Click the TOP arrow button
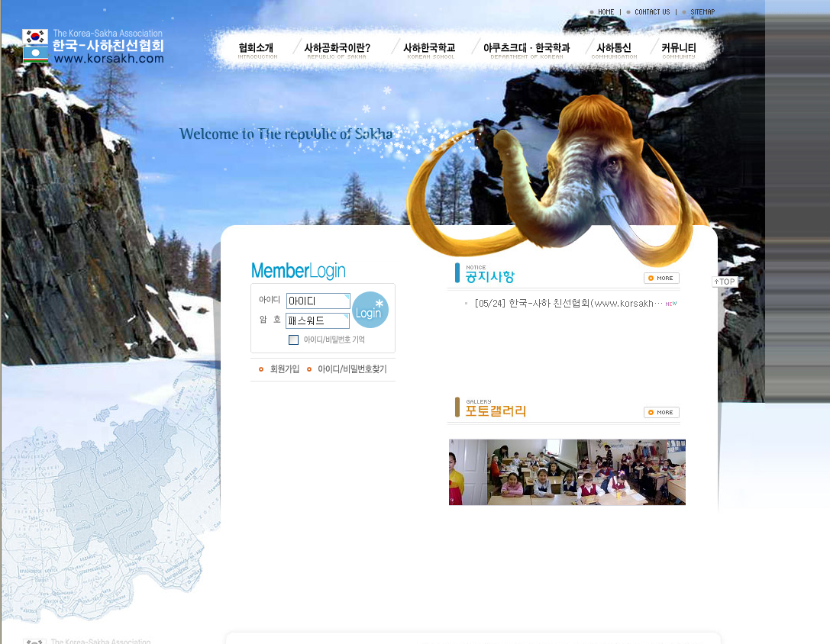This screenshot has height=644, width=830. tap(725, 282)
